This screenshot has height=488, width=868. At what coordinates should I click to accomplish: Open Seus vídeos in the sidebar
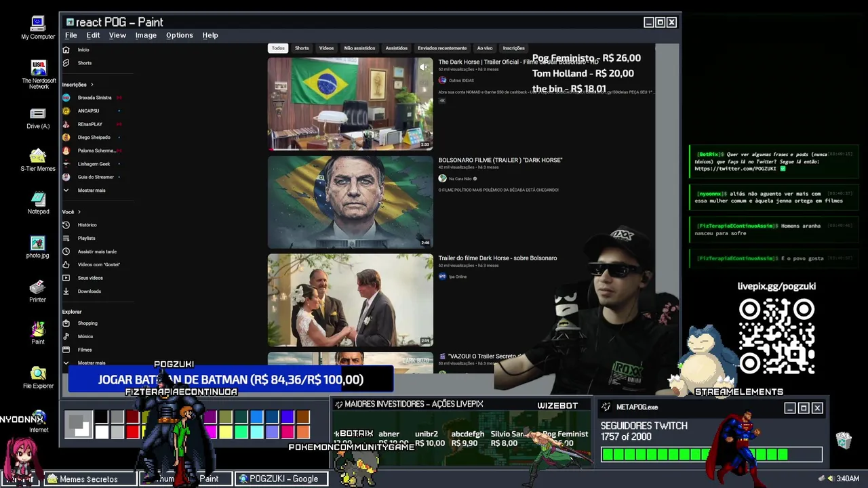[x=83, y=278]
